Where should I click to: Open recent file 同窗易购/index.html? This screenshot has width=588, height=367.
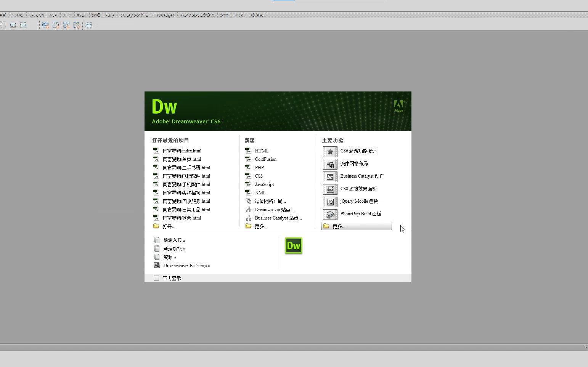click(182, 151)
